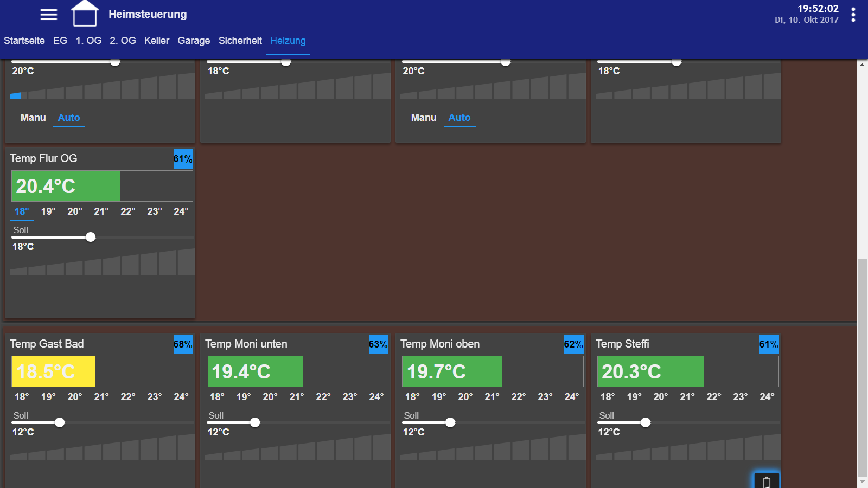
Task: Set Temp Moni unten target to 19°
Action: (244, 397)
